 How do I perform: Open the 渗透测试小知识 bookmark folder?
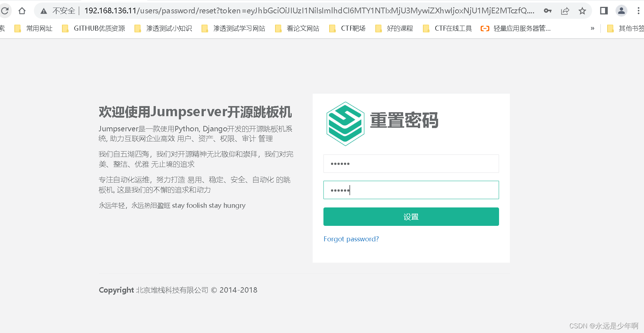(163, 29)
